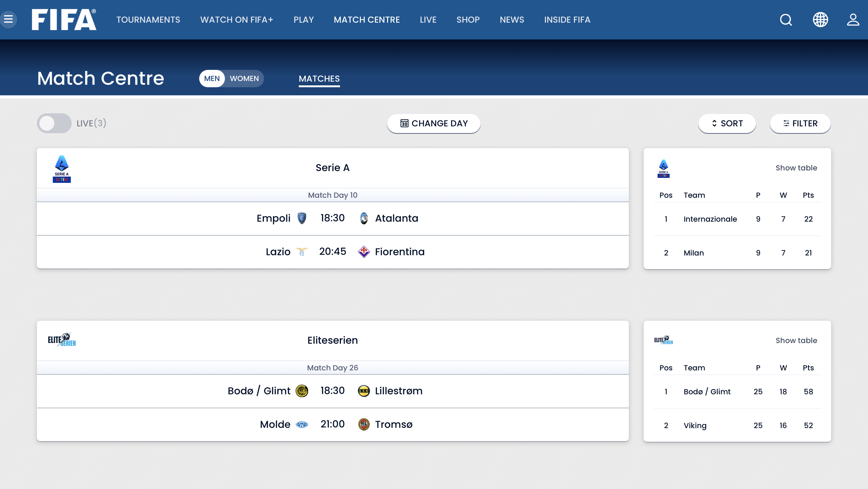Click the Eliteserien competition title
This screenshot has height=489, width=868.
333,340
